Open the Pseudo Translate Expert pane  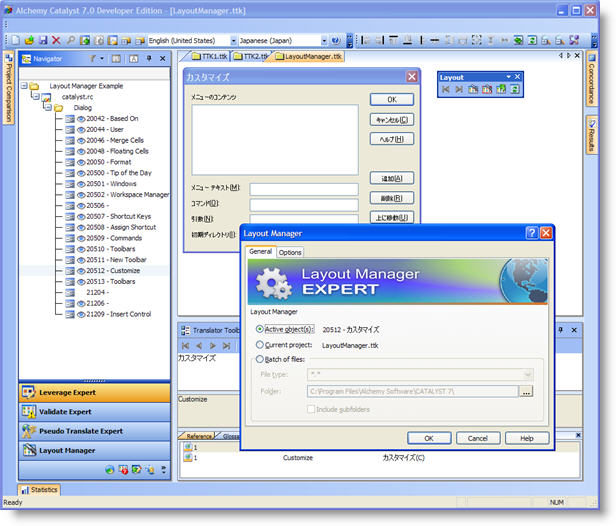point(95,431)
